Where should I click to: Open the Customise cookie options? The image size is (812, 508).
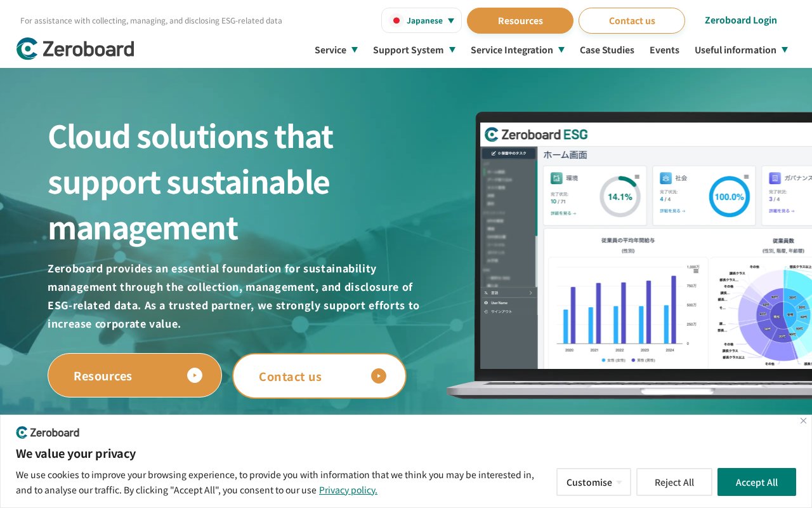pos(594,482)
